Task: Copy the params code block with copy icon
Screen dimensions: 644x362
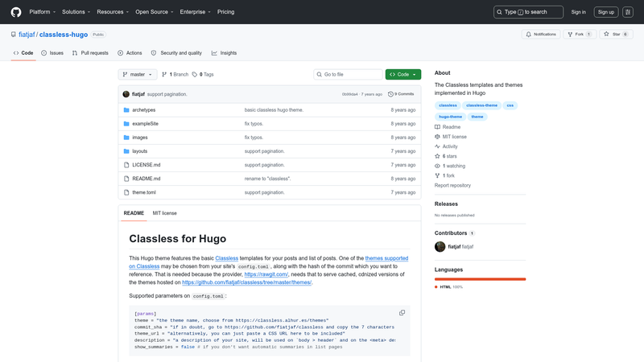Action: [402, 313]
